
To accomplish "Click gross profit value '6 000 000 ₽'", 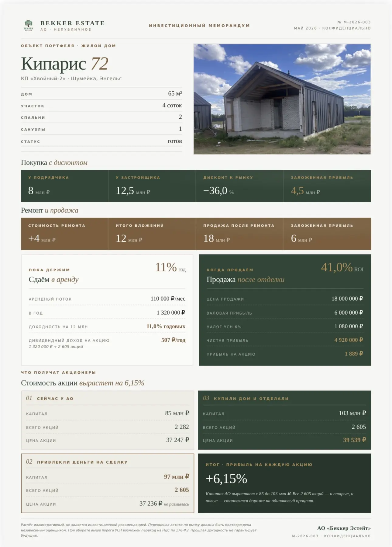I will click(x=349, y=312).
